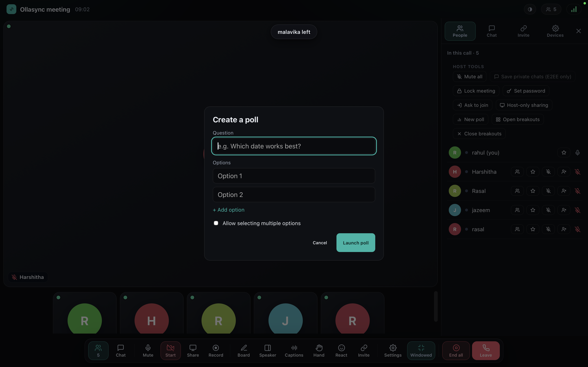This screenshot has height=367, width=588.
Task: Open the Board whiteboard tool
Action: tap(243, 350)
